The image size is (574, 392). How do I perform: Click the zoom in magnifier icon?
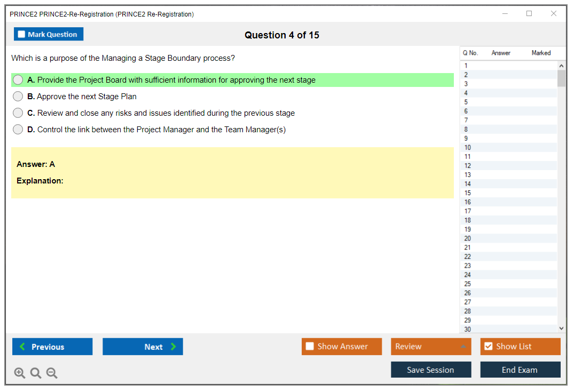20,373
